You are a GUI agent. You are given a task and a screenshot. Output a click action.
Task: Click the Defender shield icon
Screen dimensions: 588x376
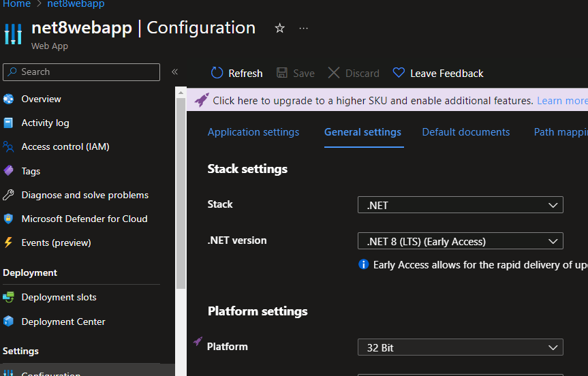tap(8, 219)
